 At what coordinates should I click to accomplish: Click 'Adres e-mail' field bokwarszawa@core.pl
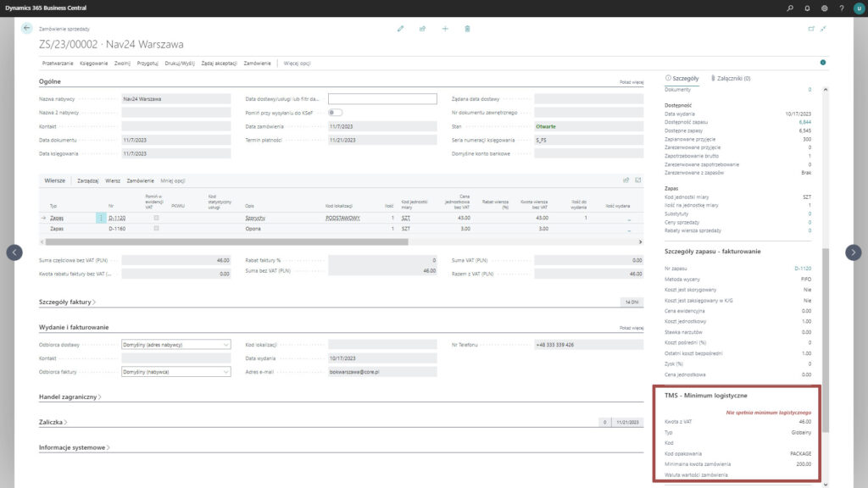click(382, 372)
